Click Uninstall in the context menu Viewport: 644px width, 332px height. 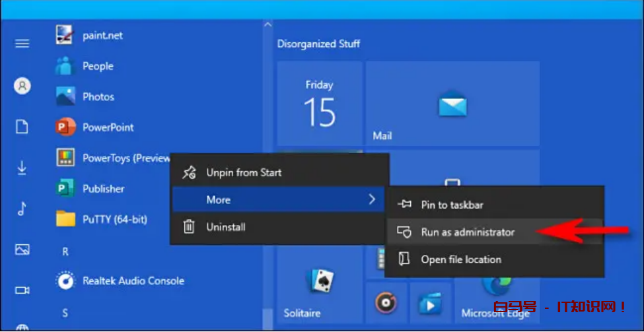point(225,227)
